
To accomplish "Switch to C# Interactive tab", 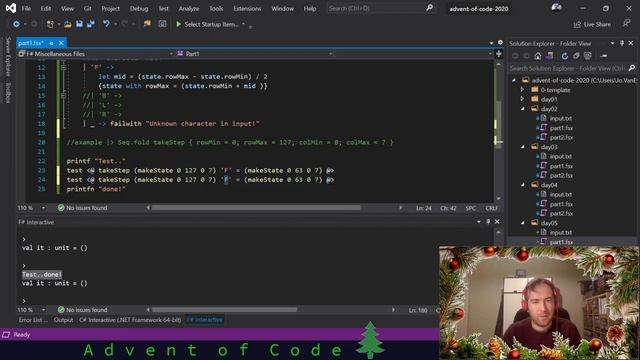I will coord(130,320).
